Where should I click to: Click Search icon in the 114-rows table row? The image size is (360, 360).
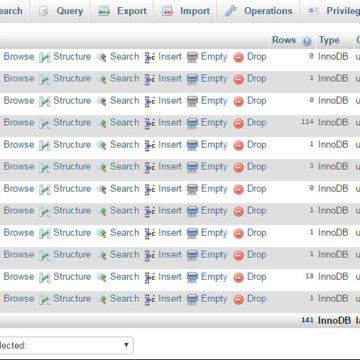102,124
